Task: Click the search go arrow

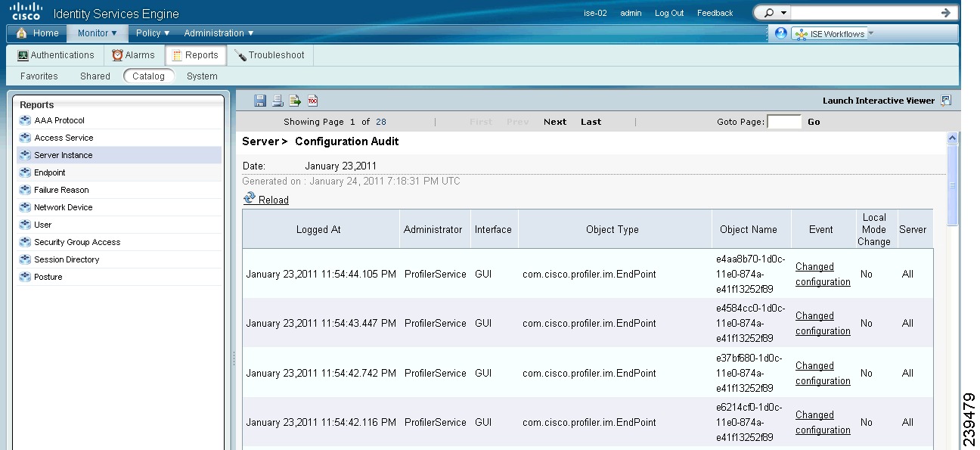Action: coord(946,13)
